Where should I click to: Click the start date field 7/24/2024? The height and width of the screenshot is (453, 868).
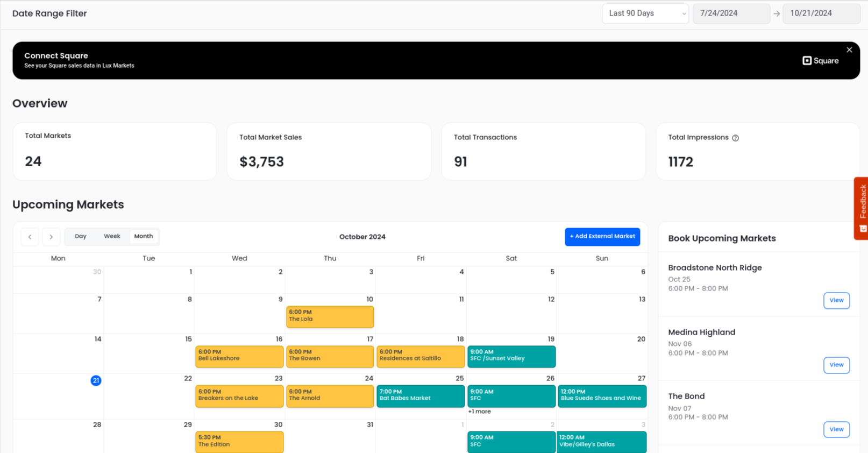click(731, 13)
